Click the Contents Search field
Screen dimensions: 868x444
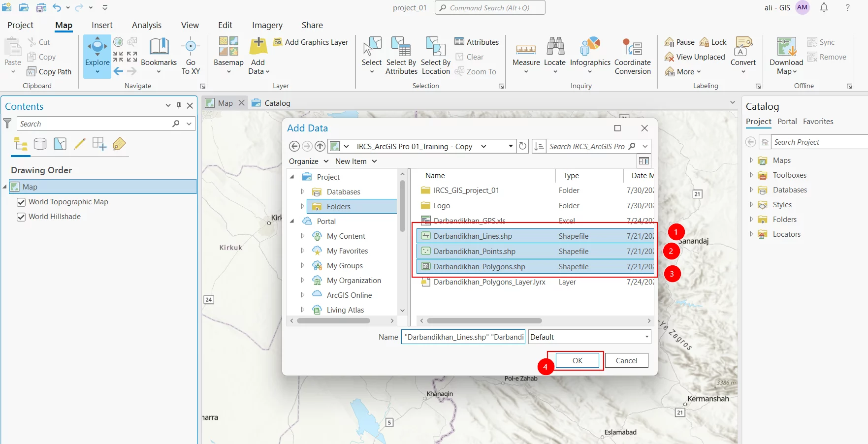(x=94, y=124)
